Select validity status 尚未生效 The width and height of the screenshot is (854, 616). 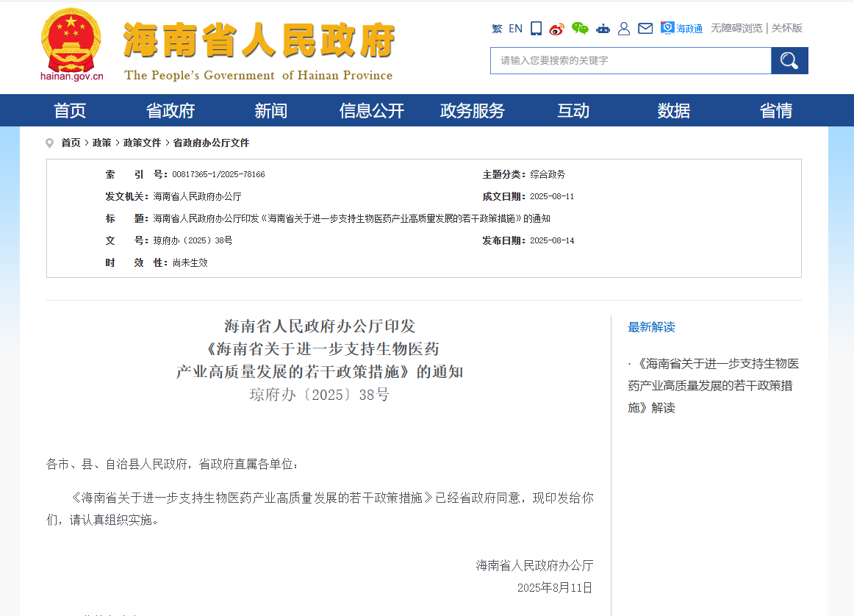[x=190, y=262]
